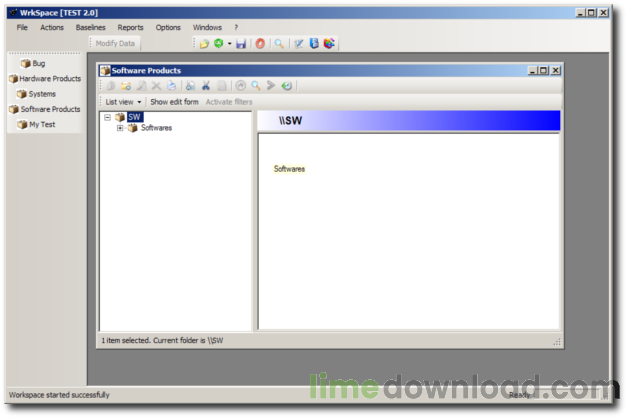
Task: Select My Test in the left sidebar
Action: coord(36,124)
